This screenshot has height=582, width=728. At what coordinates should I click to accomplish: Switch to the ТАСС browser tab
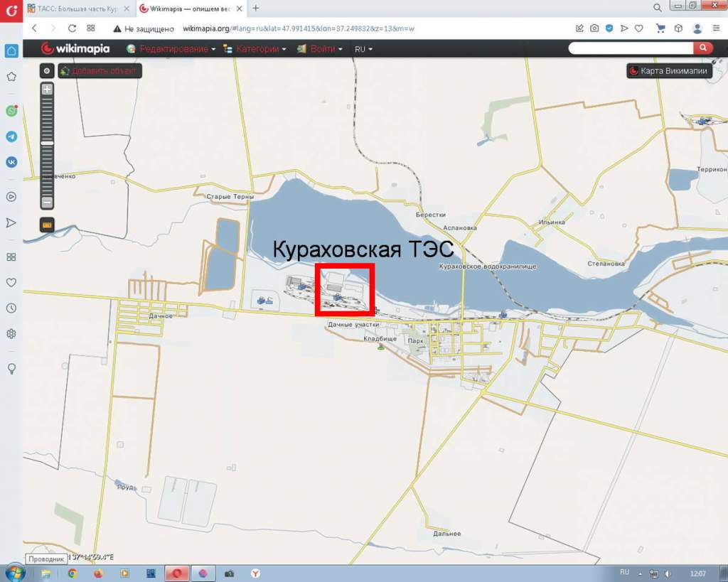tap(77, 8)
